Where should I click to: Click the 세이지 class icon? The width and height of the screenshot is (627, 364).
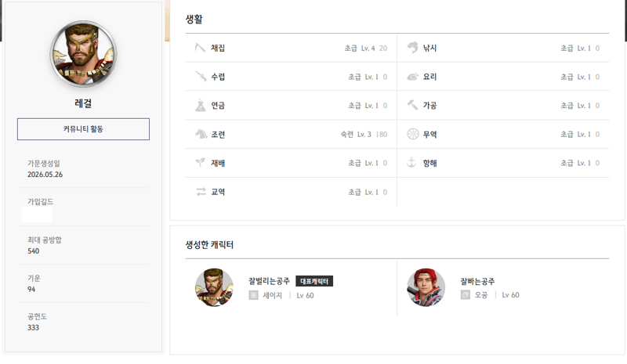[253, 295]
